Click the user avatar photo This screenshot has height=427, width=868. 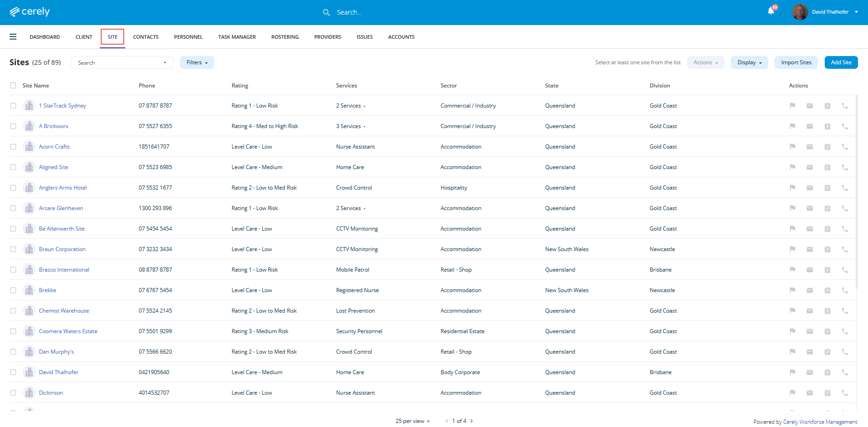[x=800, y=12]
